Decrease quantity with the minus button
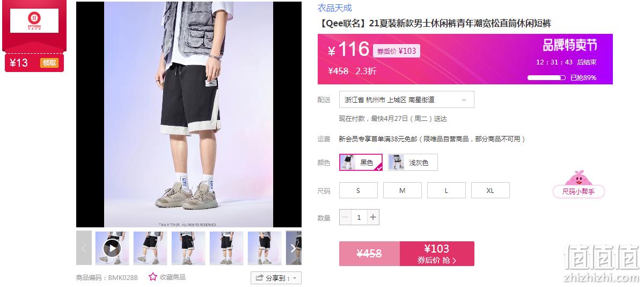The height and width of the screenshot is (287, 644). click(x=346, y=218)
